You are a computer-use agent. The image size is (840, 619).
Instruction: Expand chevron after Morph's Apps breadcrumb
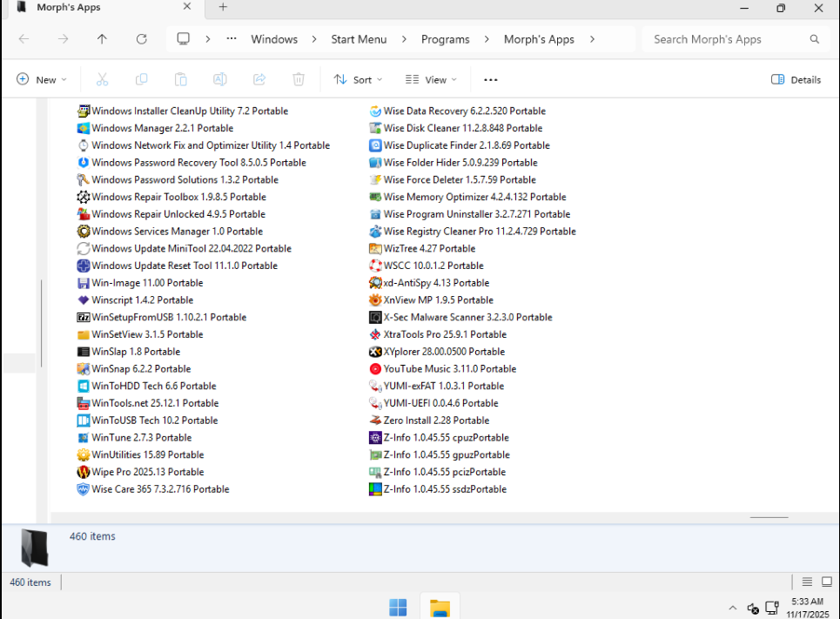point(592,39)
